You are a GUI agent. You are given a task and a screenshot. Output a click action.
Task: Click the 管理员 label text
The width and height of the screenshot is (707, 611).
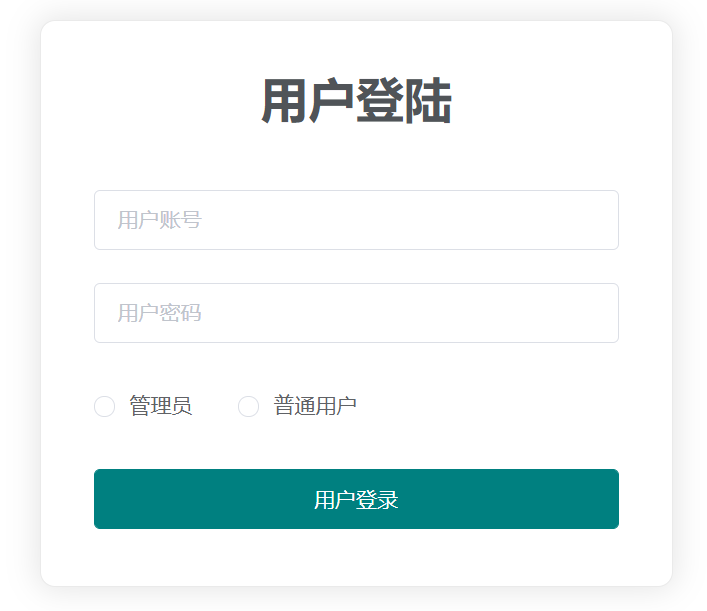pyautogui.click(x=160, y=406)
